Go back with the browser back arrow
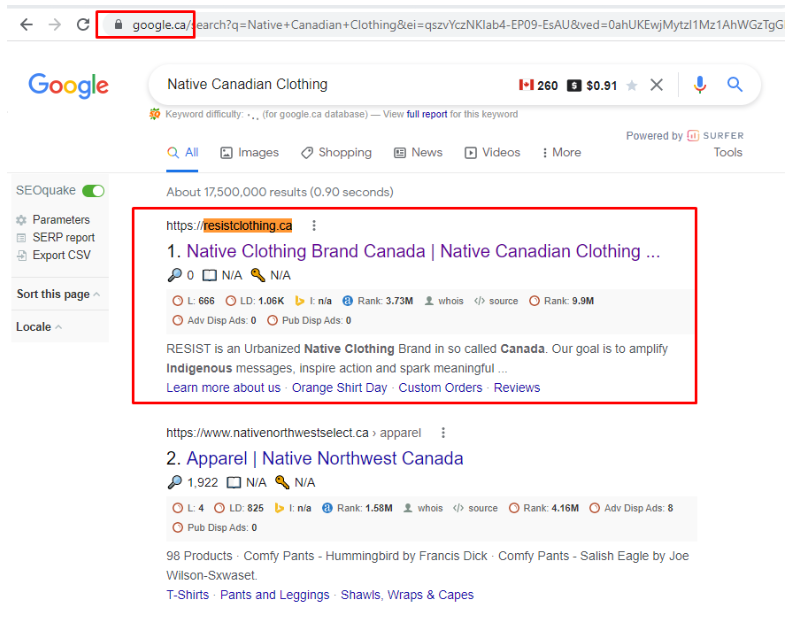This screenshot has width=797, height=642. pyautogui.click(x=26, y=24)
